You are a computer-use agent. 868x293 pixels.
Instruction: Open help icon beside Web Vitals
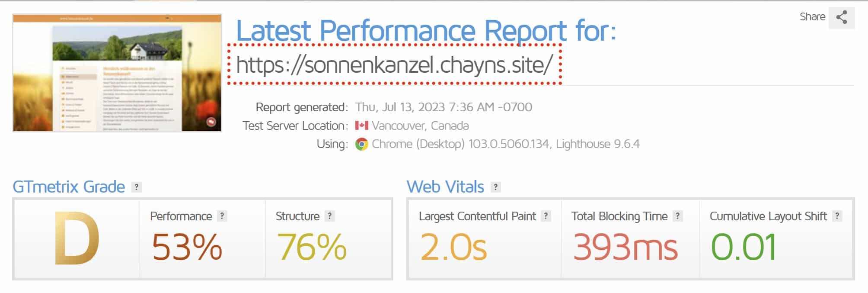click(495, 187)
